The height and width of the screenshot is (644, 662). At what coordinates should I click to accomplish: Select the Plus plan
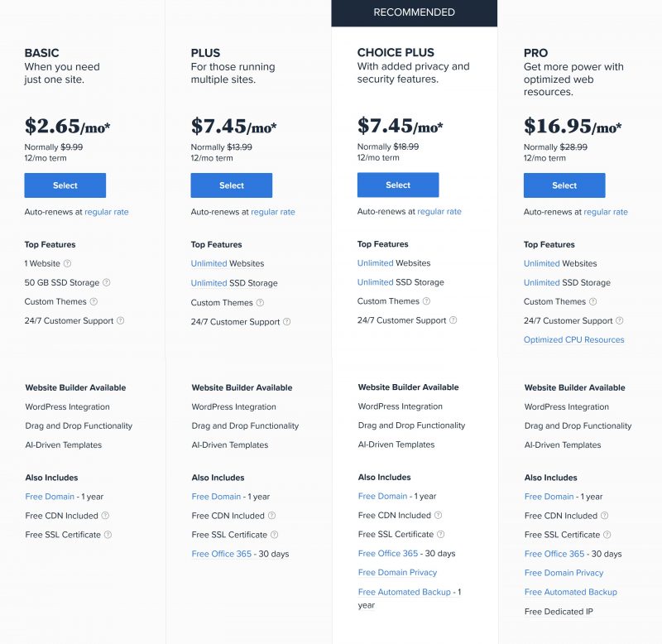click(x=232, y=185)
